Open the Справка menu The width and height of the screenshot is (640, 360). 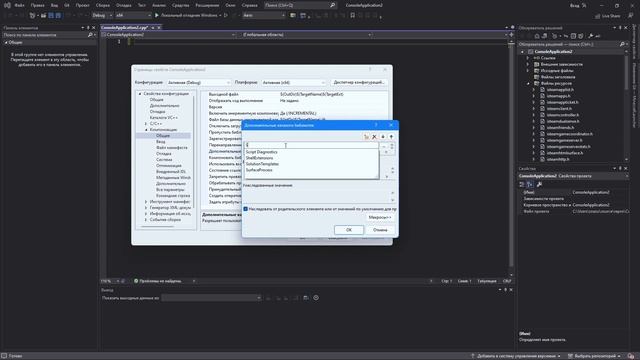tap(249, 5)
